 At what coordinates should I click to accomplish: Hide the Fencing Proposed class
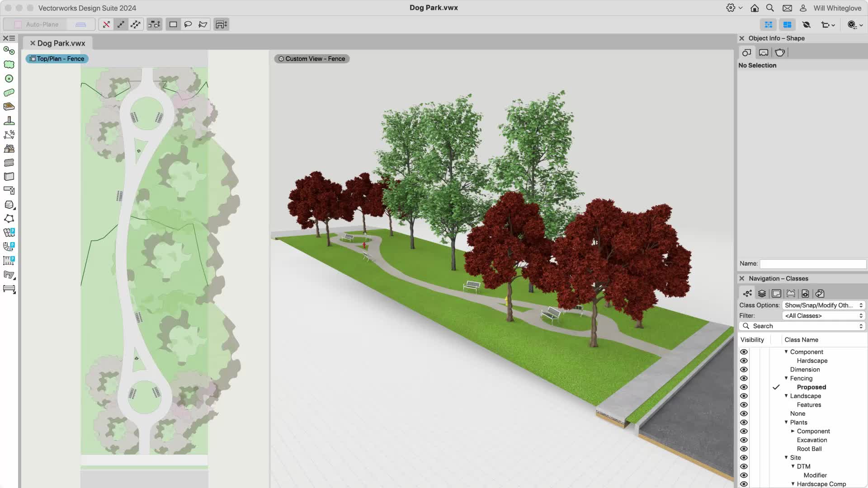[744, 387]
